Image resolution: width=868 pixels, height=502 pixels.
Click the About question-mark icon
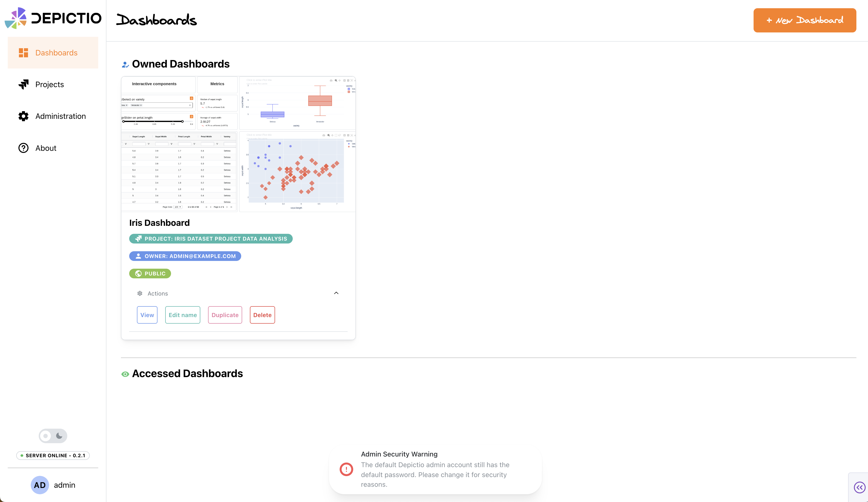23,148
